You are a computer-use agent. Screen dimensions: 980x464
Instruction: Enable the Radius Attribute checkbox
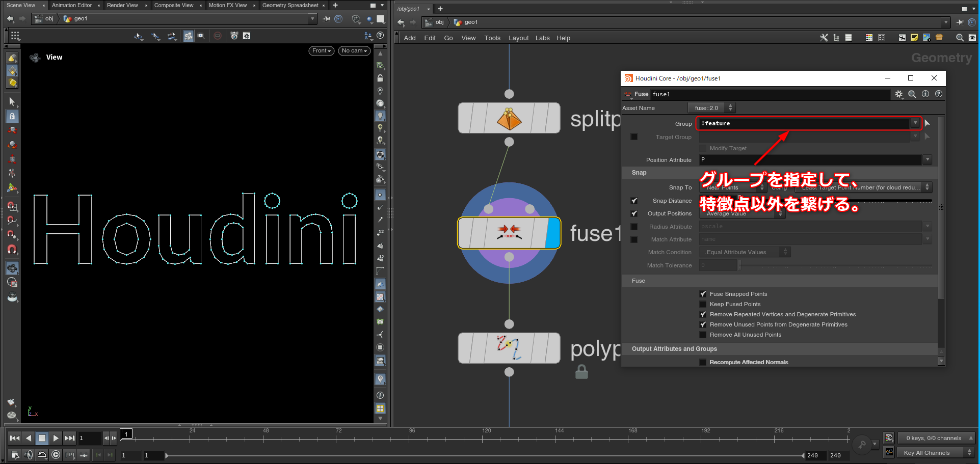634,227
